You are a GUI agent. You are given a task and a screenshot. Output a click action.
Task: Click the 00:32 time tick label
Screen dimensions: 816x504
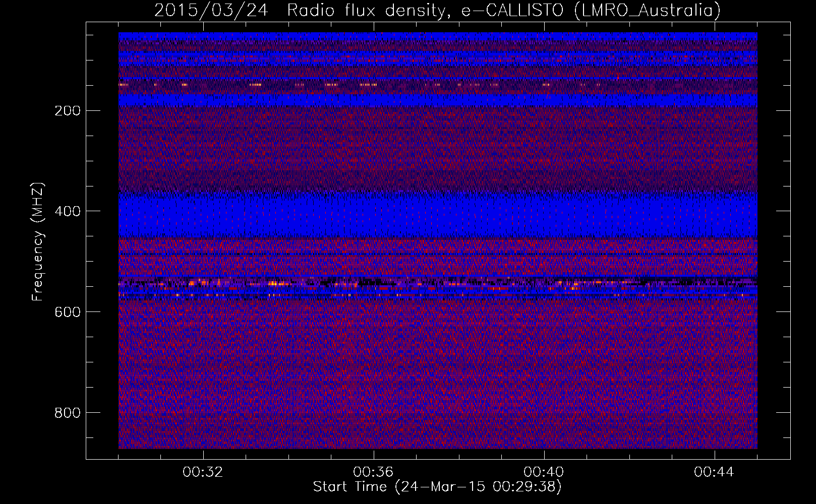pos(203,472)
